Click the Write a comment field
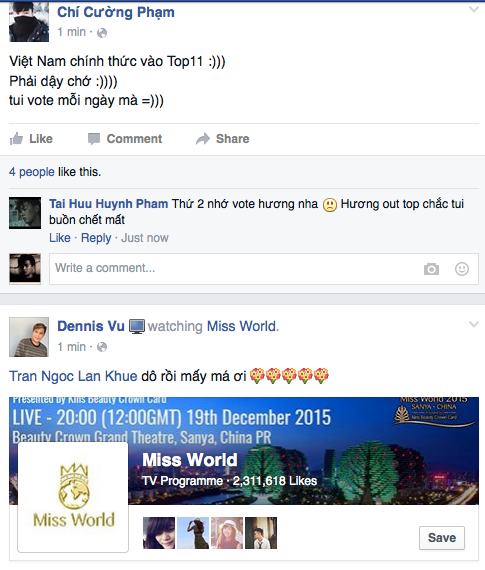The width and height of the screenshot is (485, 570). pyautogui.click(x=264, y=269)
